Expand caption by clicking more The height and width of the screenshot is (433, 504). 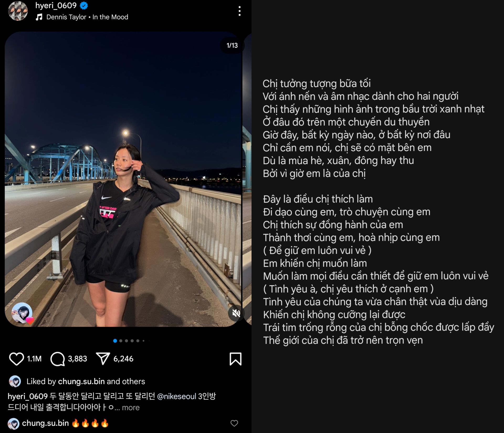(131, 408)
